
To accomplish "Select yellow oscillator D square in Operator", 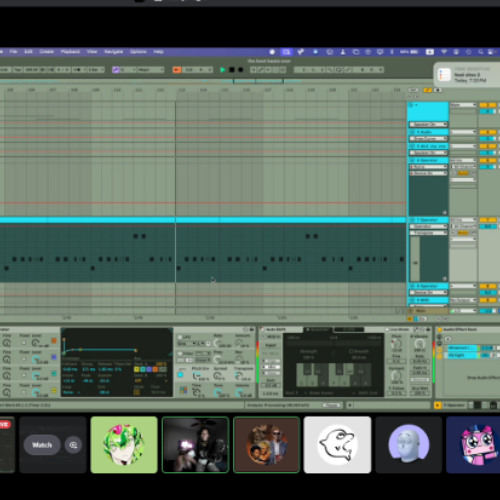I will click(x=54, y=390).
